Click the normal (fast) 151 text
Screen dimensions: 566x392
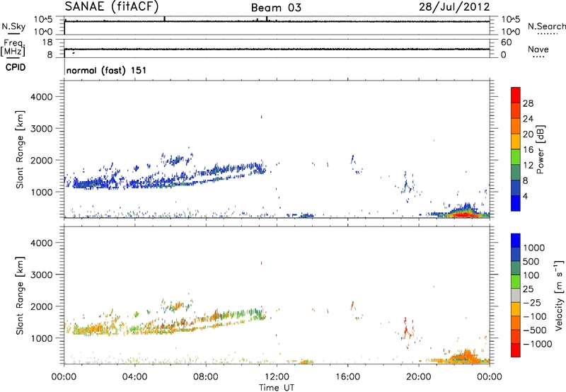(107, 70)
